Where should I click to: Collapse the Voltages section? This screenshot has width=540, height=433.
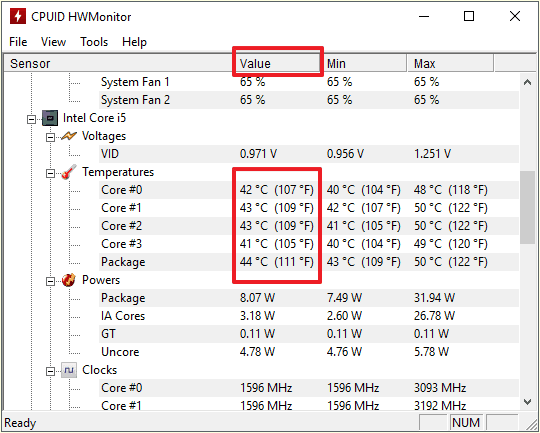(x=51, y=137)
